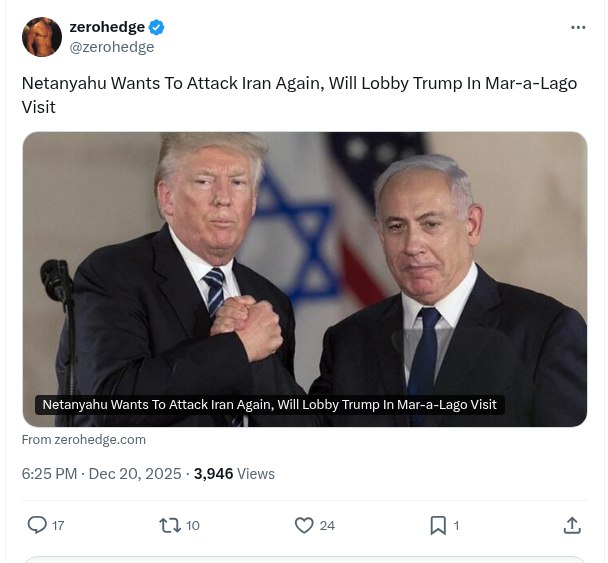Open the @zerohedge handle link
This screenshot has height=563, width=608.
click(x=112, y=47)
